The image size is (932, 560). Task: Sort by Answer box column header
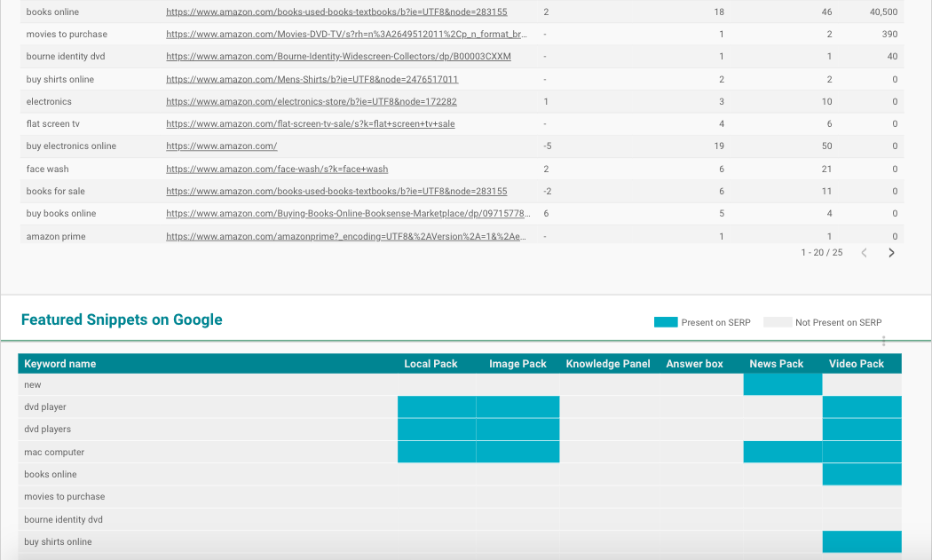pyautogui.click(x=694, y=364)
